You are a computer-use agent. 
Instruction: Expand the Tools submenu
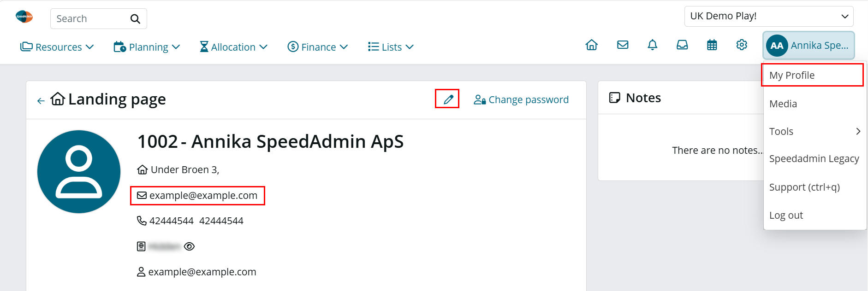coord(815,131)
